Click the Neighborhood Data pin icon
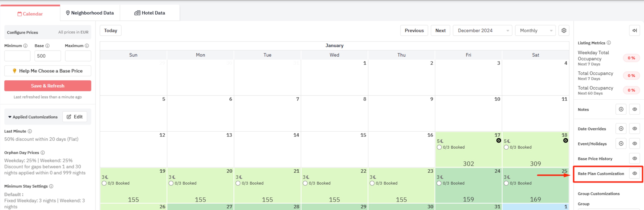 (x=68, y=13)
